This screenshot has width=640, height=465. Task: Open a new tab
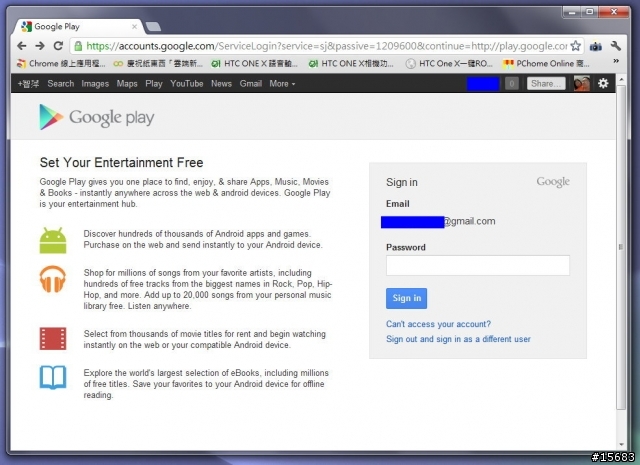pyautogui.click(x=153, y=27)
